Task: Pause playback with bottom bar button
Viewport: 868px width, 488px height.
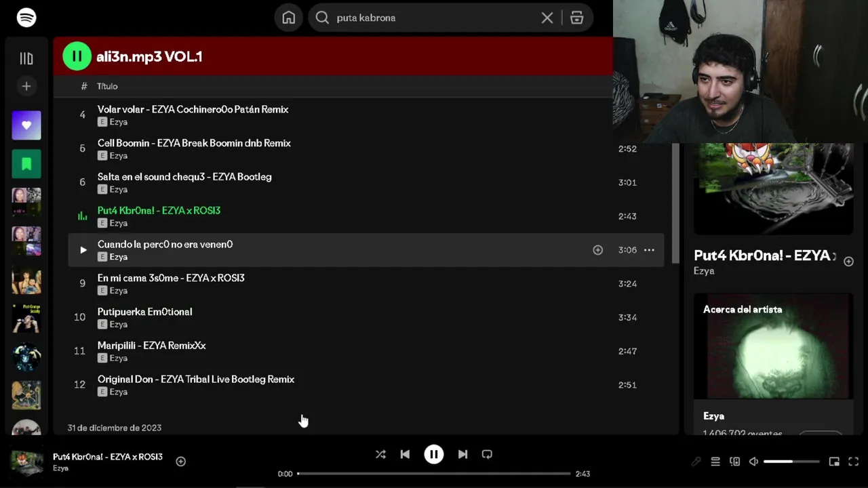Action: (434, 454)
